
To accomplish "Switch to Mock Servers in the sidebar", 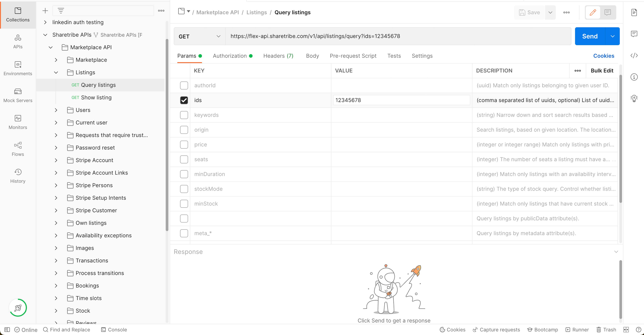I will (x=17, y=95).
